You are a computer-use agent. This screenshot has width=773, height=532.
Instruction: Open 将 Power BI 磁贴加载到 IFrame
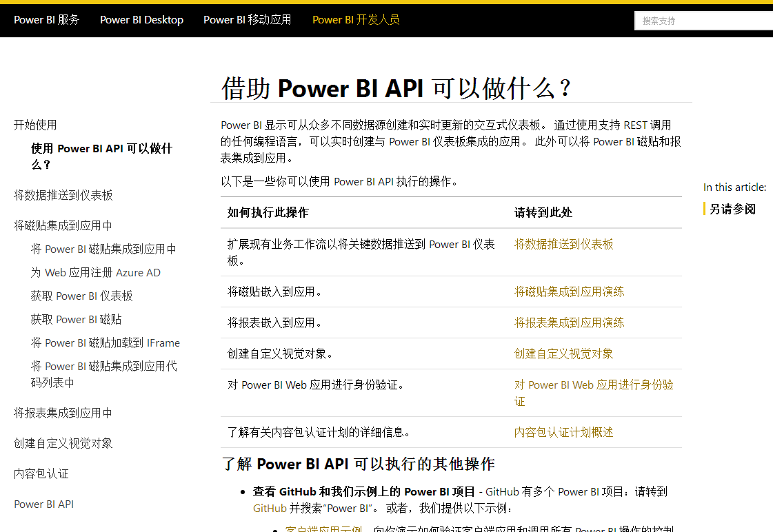105,343
